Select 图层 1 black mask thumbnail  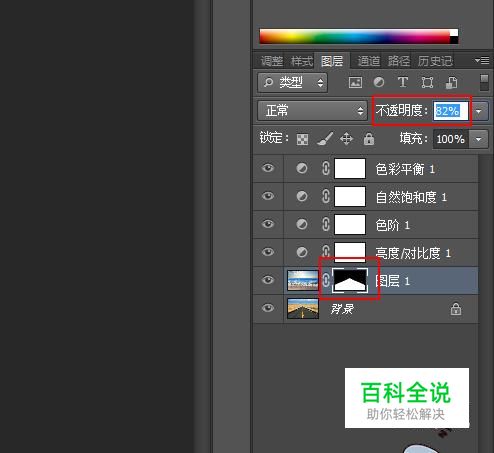tap(350, 280)
